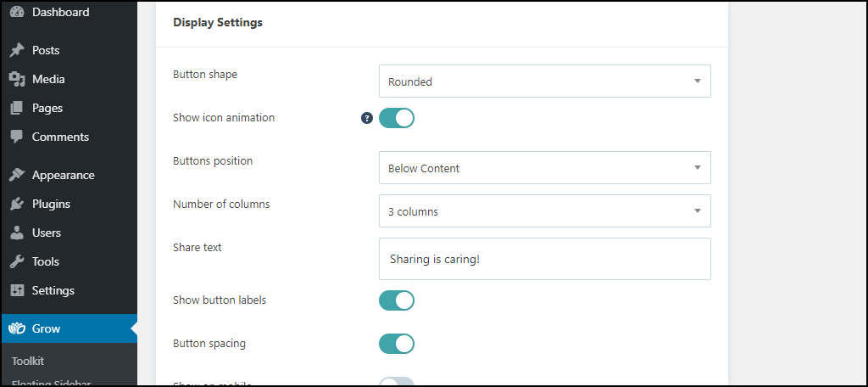Screen dimensions: 868x387
Task: Click the Pages stacked-sheets icon
Action: 17,108
